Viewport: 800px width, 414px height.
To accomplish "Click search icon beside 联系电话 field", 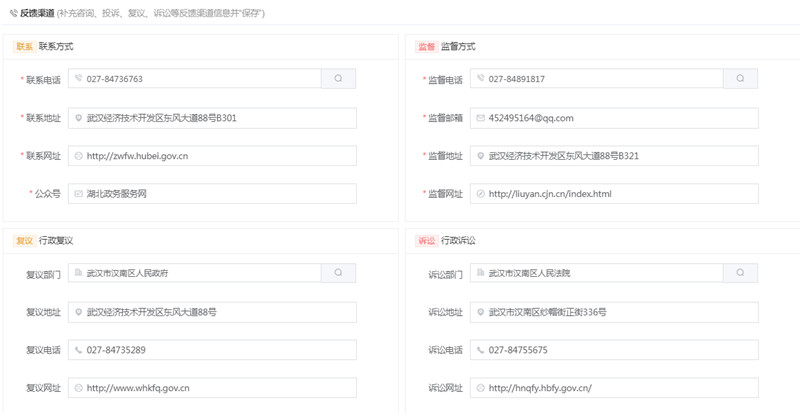I will tap(338, 79).
